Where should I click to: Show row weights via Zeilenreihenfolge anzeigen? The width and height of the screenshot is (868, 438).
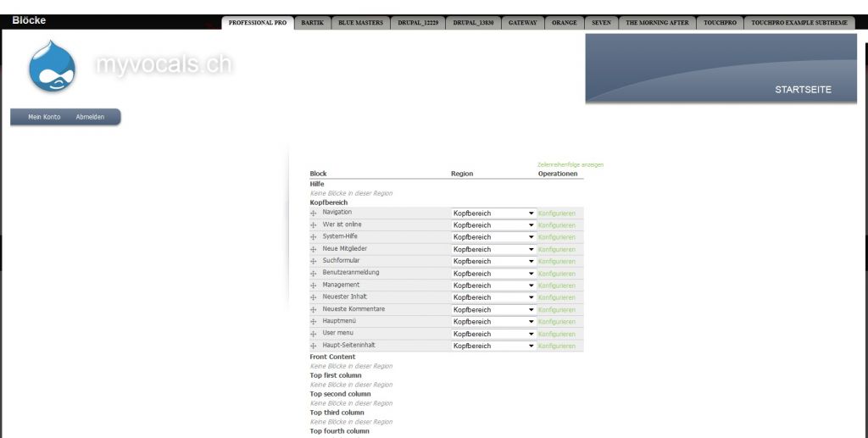[570, 164]
